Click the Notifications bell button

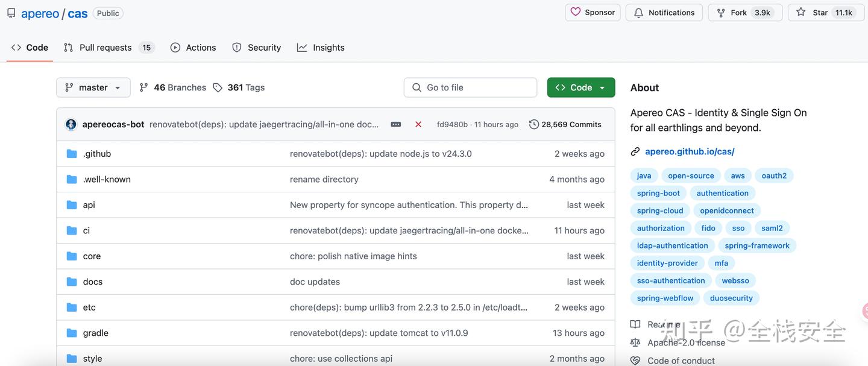664,13
